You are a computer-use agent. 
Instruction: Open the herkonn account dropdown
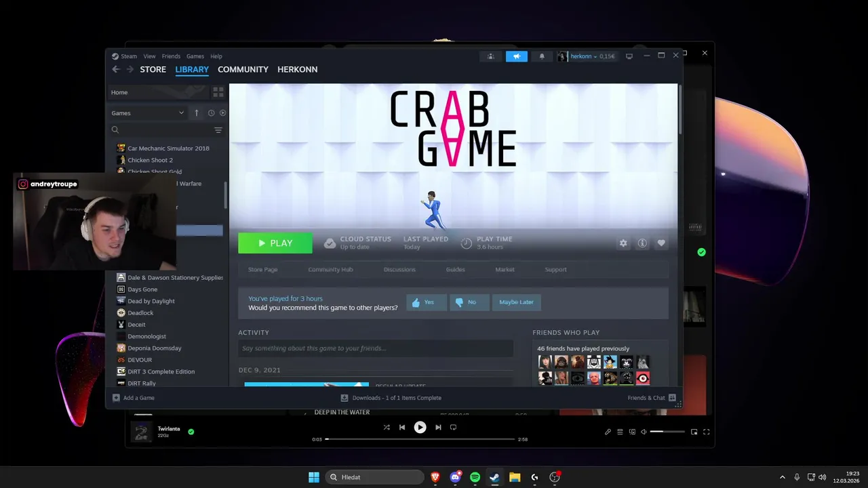(583, 56)
